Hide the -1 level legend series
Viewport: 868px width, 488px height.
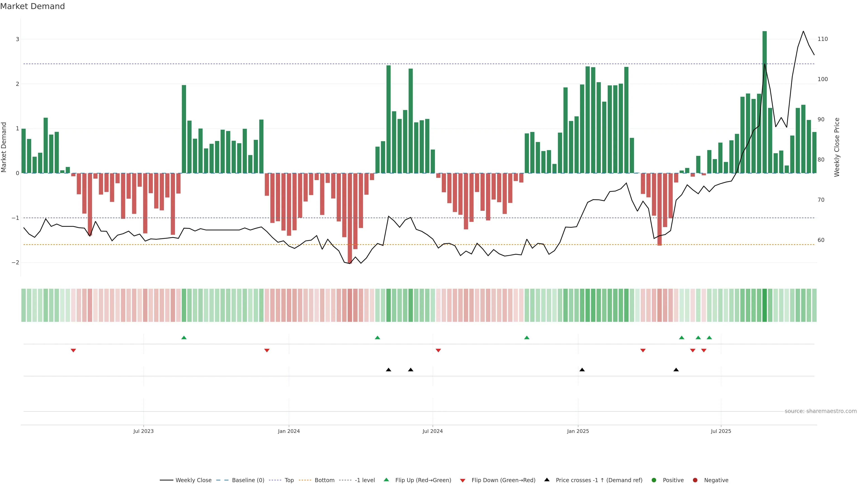pyautogui.click(x=365, y=480)
